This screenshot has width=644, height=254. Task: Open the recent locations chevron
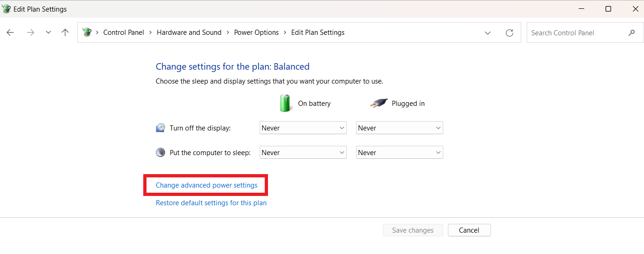(48, 33)
